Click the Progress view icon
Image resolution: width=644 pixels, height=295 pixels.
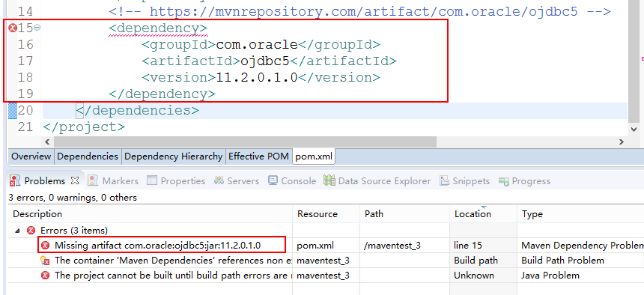point(504,181)
